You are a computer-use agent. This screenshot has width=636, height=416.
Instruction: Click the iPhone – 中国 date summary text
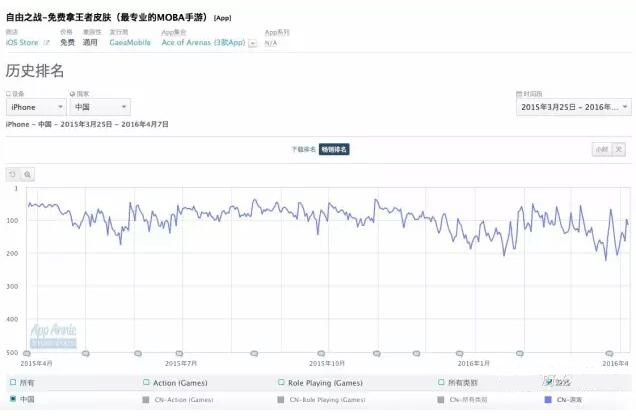pyautogui.click(x=87, y=124)
